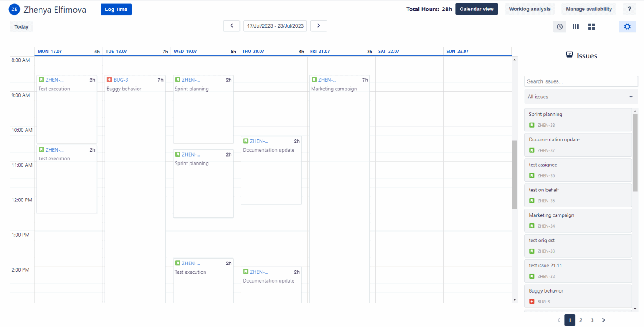Open the Manage availability tab
The image size is (644, 327).
coord(589,9)
